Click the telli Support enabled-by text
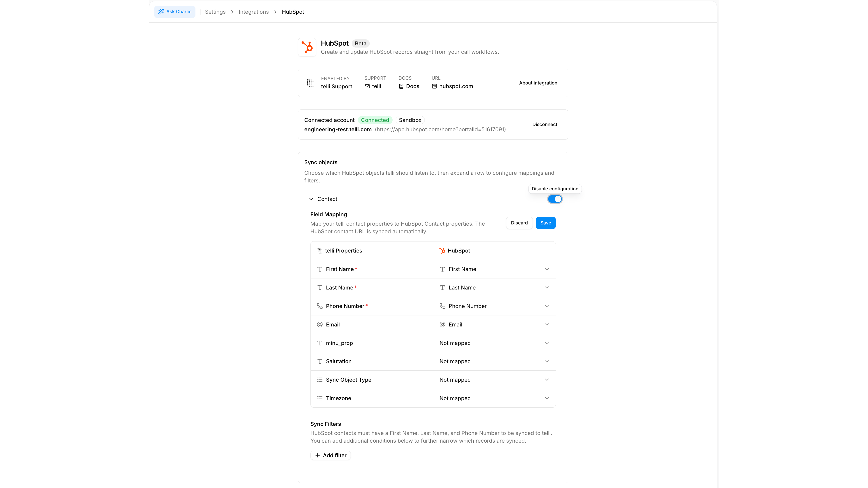868x488 pixels. point(336,87)
